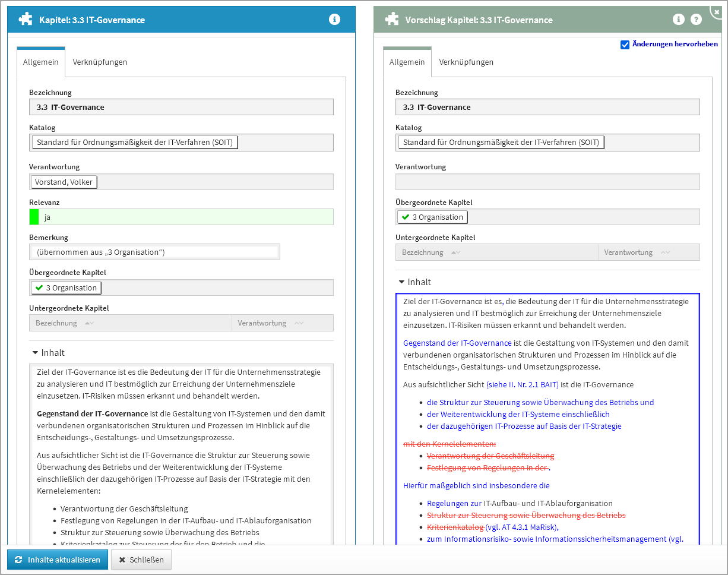This screenshot has width=728, height=575.
Task: Click puzzle piece icon in Vorschlag header
Action: pyautogui.click(x=392, y=20)
